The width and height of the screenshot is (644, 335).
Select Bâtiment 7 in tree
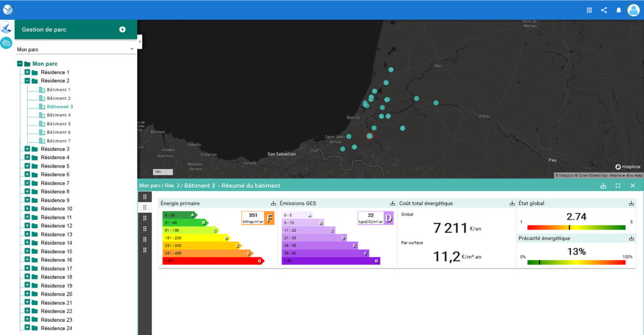click(x=59, y=141)
